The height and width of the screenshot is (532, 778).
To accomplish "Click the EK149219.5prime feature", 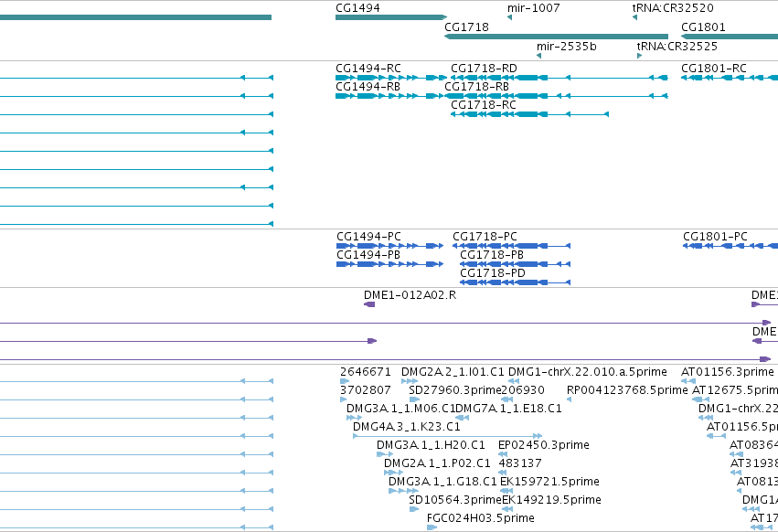I will pyautogui.click(x=507, y=510).
